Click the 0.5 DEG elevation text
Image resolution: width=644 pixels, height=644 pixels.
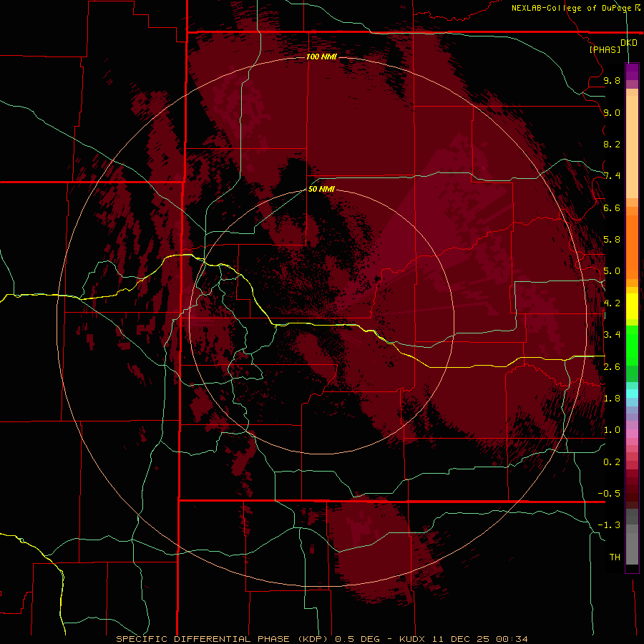(x=357, y=639)
